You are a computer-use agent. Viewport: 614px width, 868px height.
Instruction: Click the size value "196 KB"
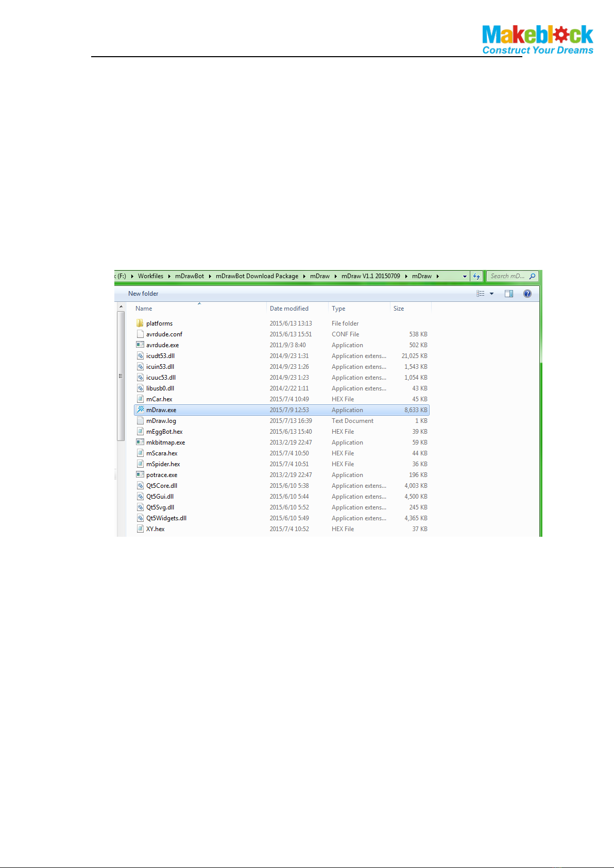[418, 475]
